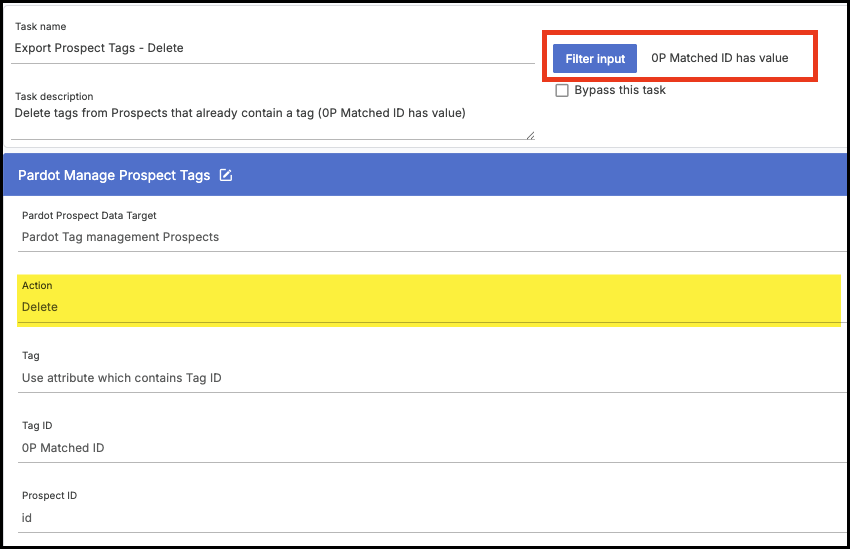Open the Tag dropdown showing Use attribute
Screen dimensions: 850x549
coord(429,377)
